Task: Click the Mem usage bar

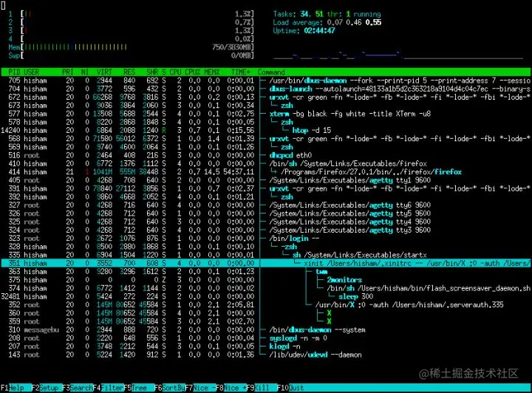Action: pyautogui.click(x=132, y=47)
